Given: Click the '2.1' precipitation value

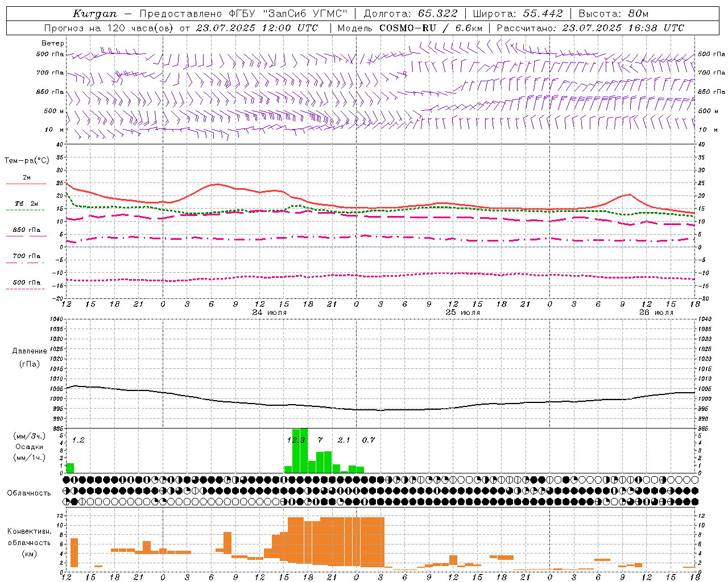Looking at the screenshot, I should point(344,440).
